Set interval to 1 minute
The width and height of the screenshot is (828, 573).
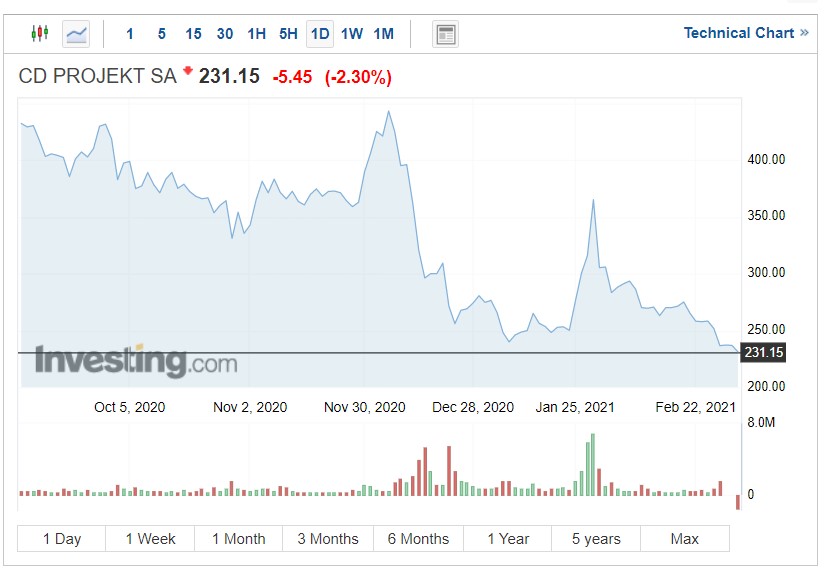130,34
